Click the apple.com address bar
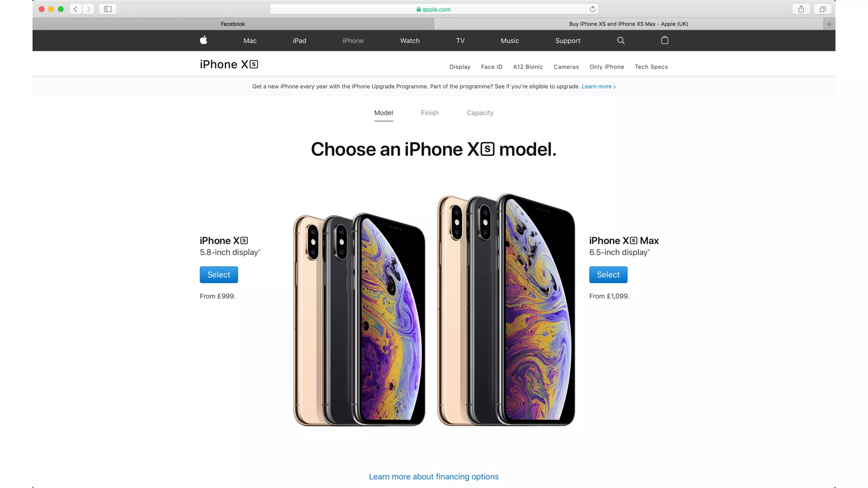Screen dimensions: 868x488 434,9
